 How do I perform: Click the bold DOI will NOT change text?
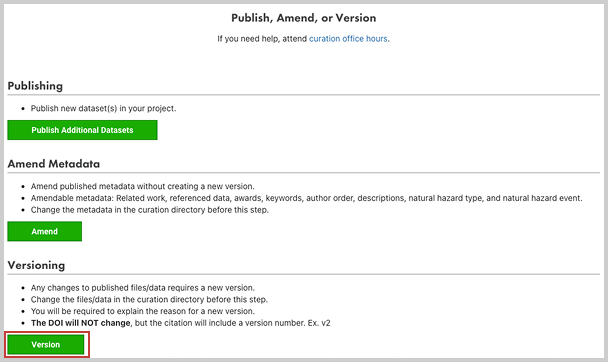point(81,323)
